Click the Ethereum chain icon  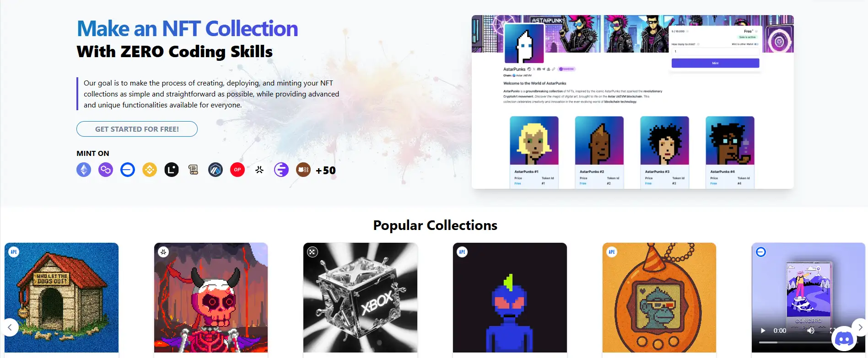tap(84, 170)
